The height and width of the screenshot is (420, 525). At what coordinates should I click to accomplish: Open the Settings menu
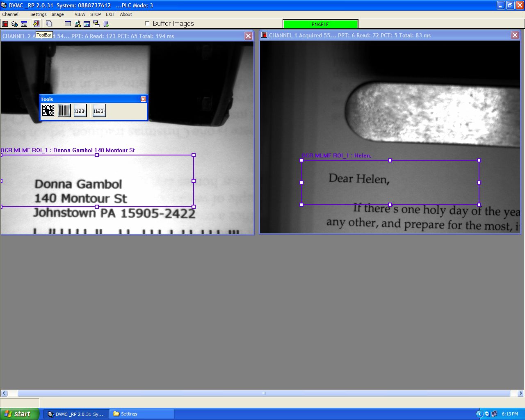click(x=39, y=14)
